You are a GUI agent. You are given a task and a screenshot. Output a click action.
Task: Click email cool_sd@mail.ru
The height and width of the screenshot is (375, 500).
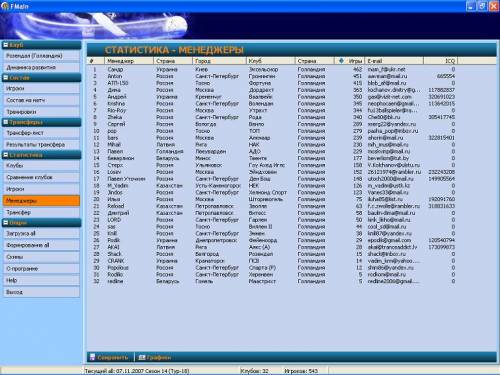(x=387, y=227)
